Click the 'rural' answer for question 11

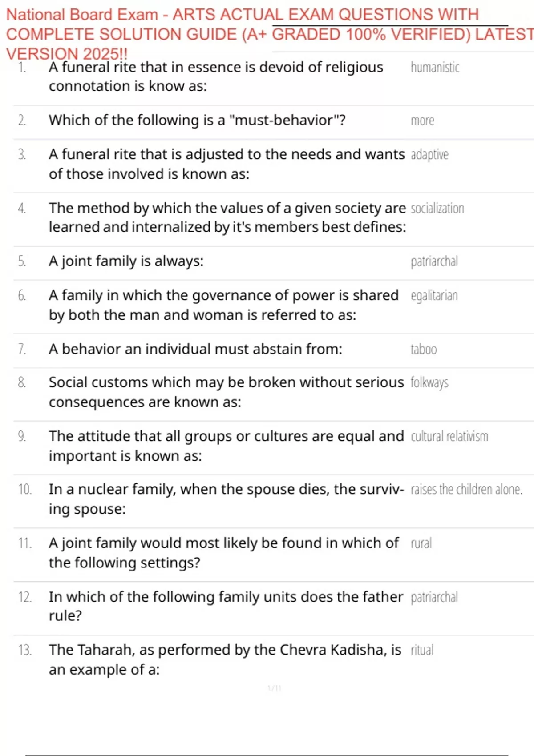(421, 543)
